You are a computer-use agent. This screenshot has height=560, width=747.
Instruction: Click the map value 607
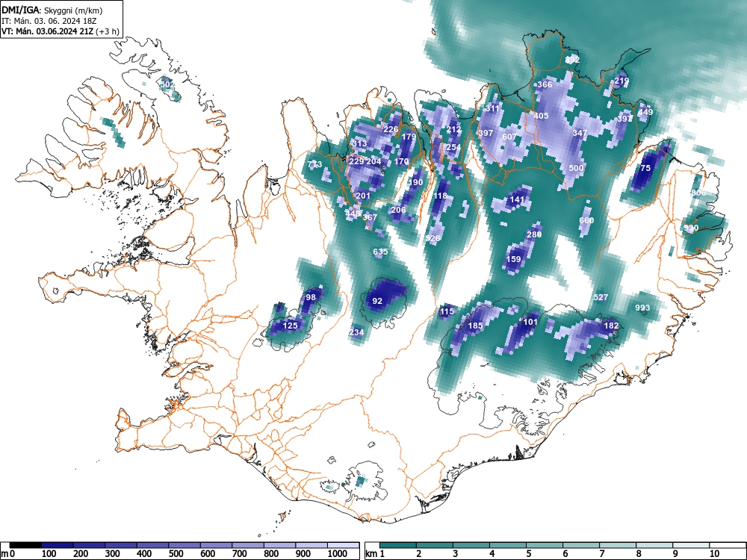(509, 137)
